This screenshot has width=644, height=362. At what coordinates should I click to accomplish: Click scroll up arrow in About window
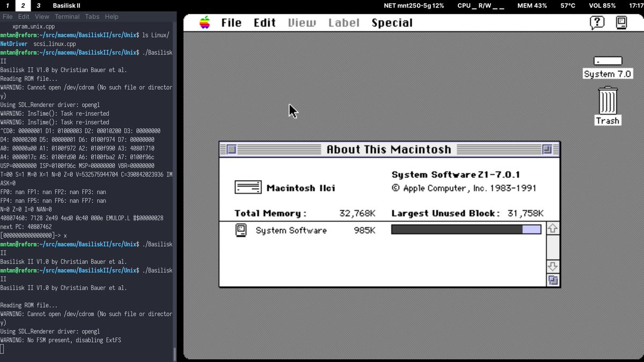(553, 228)
